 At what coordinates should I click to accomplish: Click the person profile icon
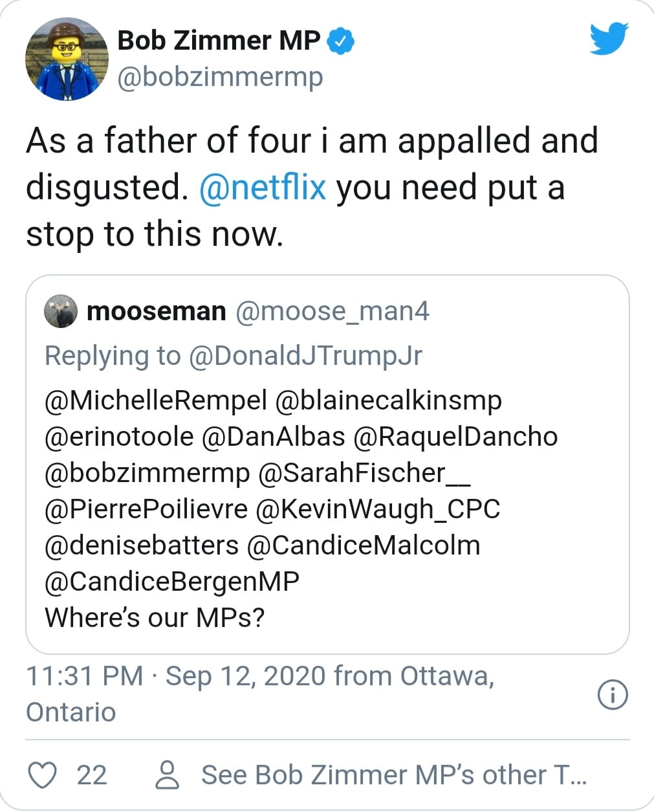point(168,774)
